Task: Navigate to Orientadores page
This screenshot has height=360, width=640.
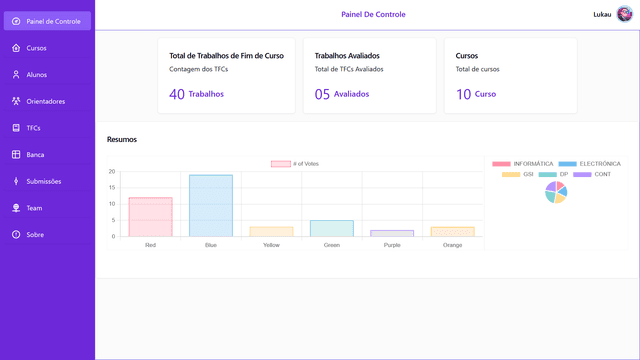Action: [47, 101]
